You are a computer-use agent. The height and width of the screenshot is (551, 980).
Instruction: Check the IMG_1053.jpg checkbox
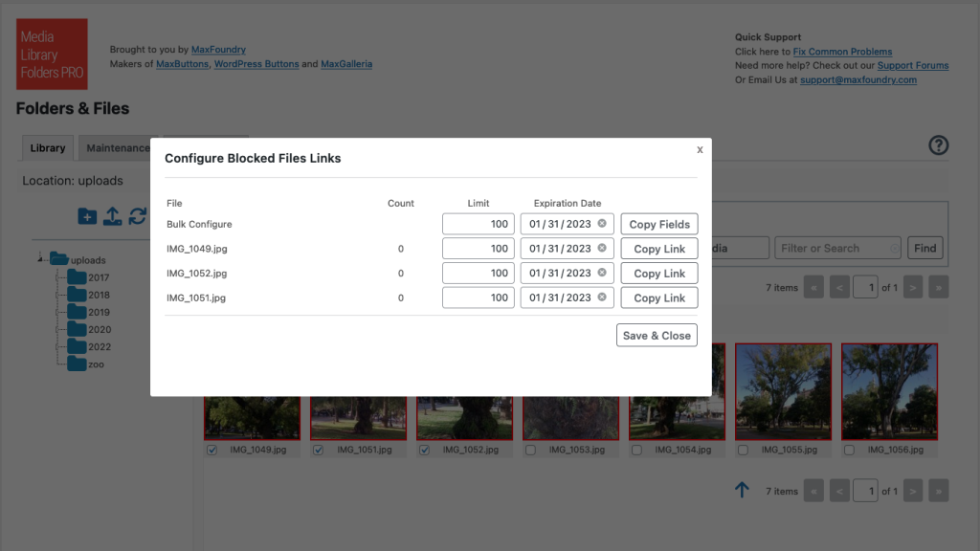click(x=530, y=451)
